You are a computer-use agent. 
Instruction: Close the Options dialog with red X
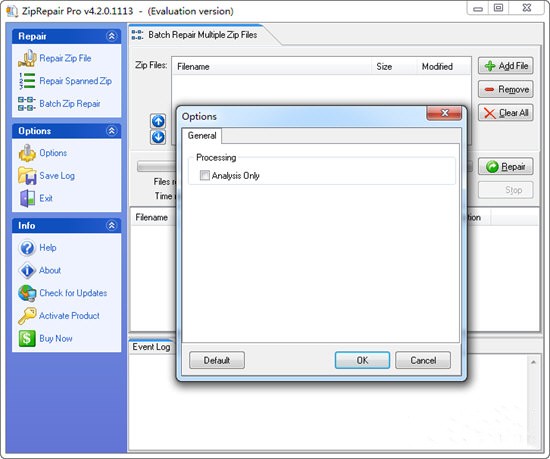(444, 113)
